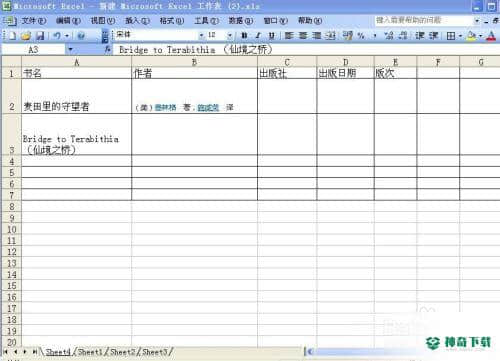
Task: Click the help question search box
Action: [x=424, y=21]
